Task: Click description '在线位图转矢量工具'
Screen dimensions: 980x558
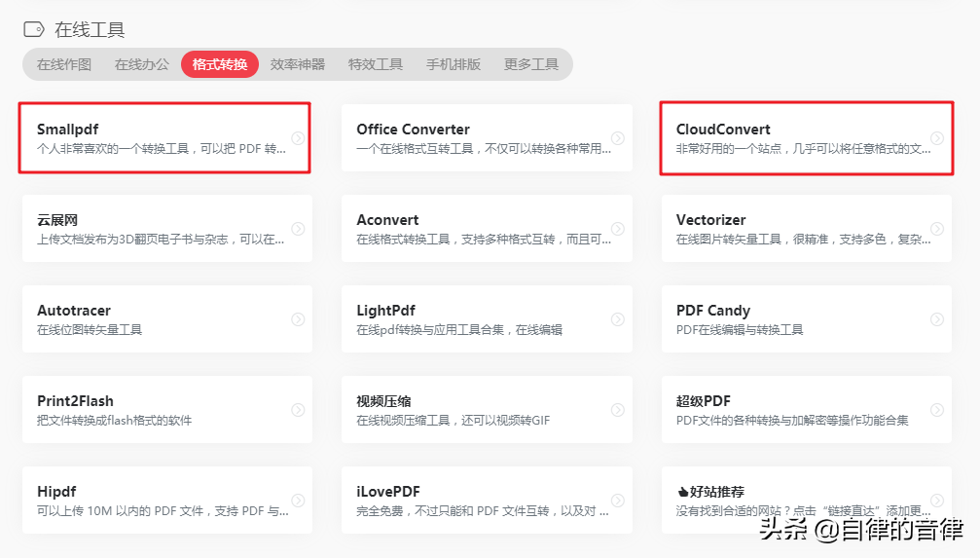Action: tap(90, 330)
